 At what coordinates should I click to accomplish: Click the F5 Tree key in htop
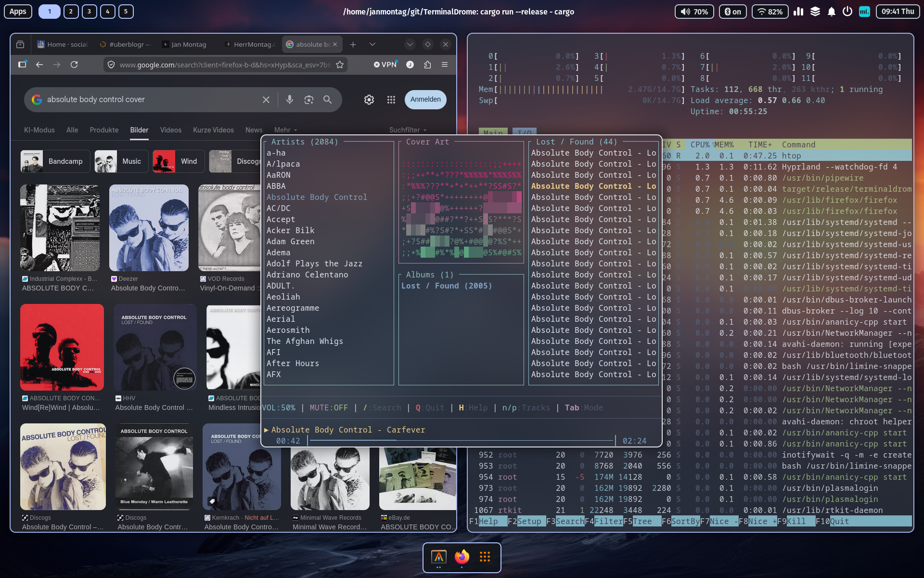tap(642, 521)
